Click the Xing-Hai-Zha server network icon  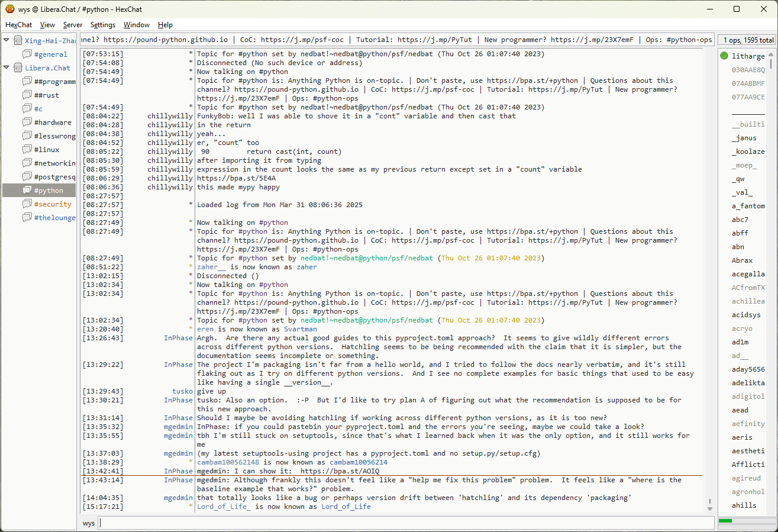point(18,40)
